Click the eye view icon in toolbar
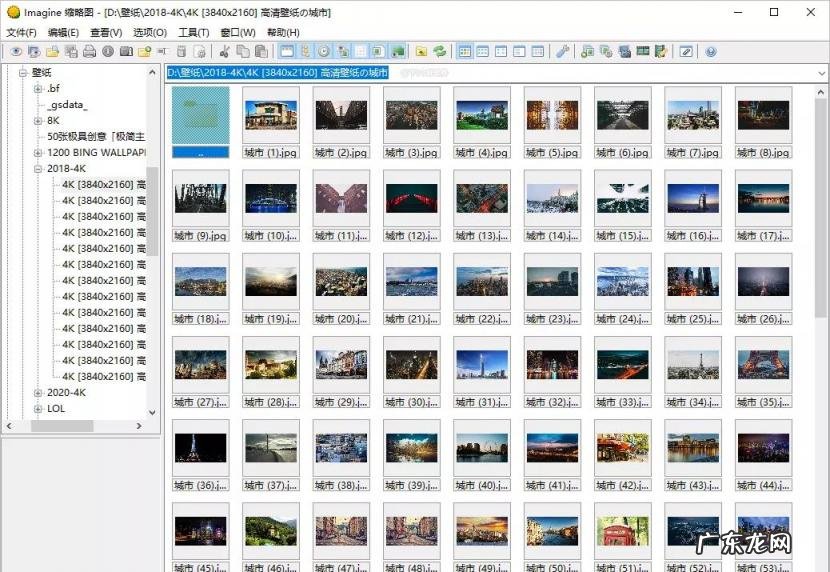830x572 pixels. (15, 51)
